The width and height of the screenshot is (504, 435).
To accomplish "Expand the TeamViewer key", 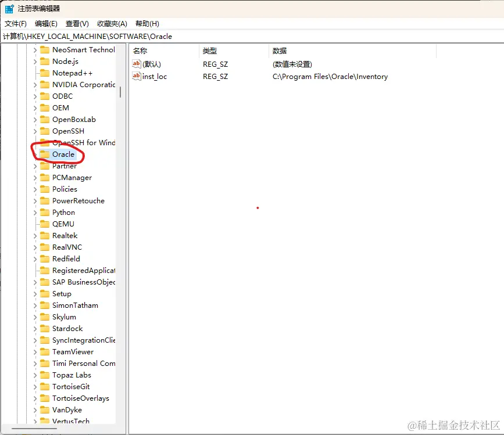I will pyautogui.click(x=35, y=352).
